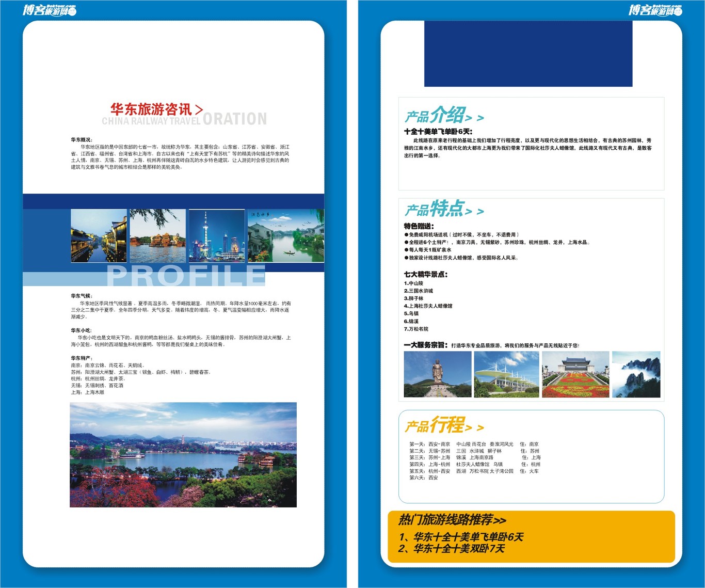This screenshot has height=588, width=705.
Task: Click the orange 产品行程 heading
Action: click(444, 425)
